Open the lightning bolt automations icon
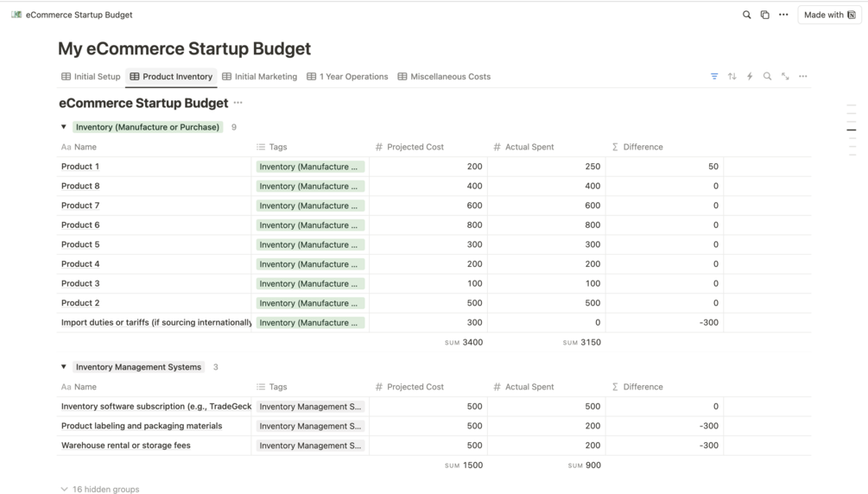Viewport: 868px width, 494px height. 750,77
